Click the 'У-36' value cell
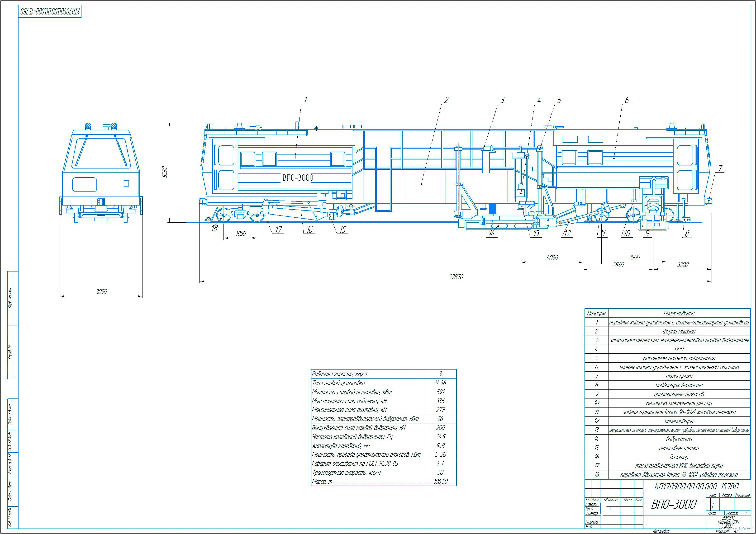Screen dimensions: 756x534 441,383
